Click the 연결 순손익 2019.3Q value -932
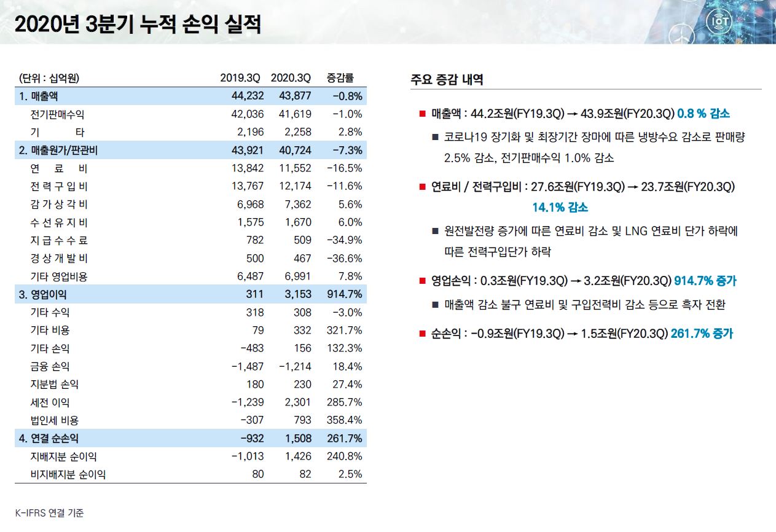 coord(251,439)
